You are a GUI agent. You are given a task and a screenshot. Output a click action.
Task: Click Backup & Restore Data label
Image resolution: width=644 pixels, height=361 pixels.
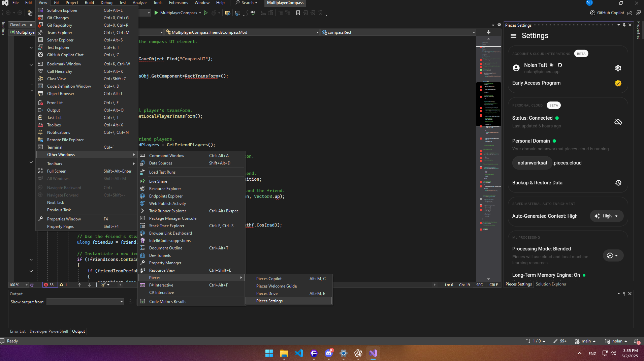pos(537,183)
